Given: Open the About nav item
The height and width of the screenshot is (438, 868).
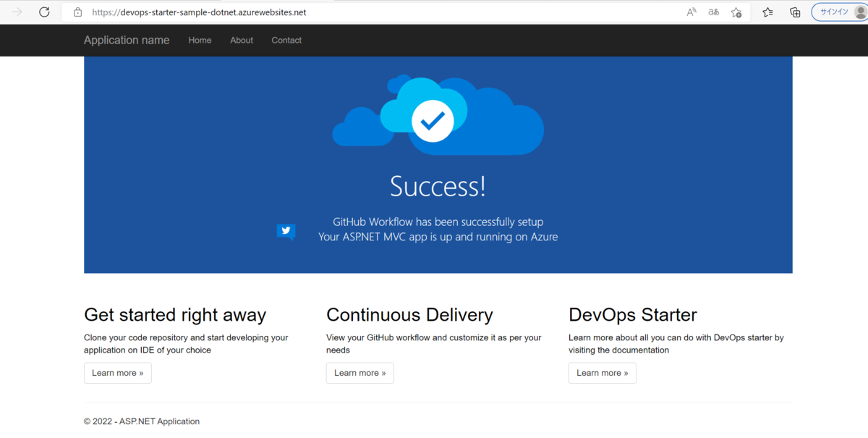Looking at the screenshot, I should tap(242, 41).
